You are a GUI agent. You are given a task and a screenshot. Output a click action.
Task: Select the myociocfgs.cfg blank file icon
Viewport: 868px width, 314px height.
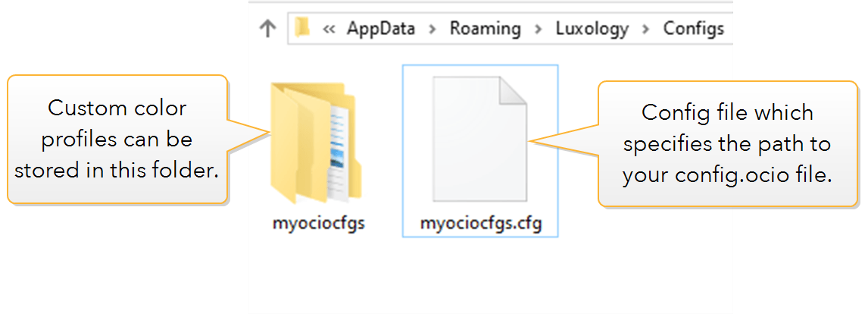[x=479, y=140]
